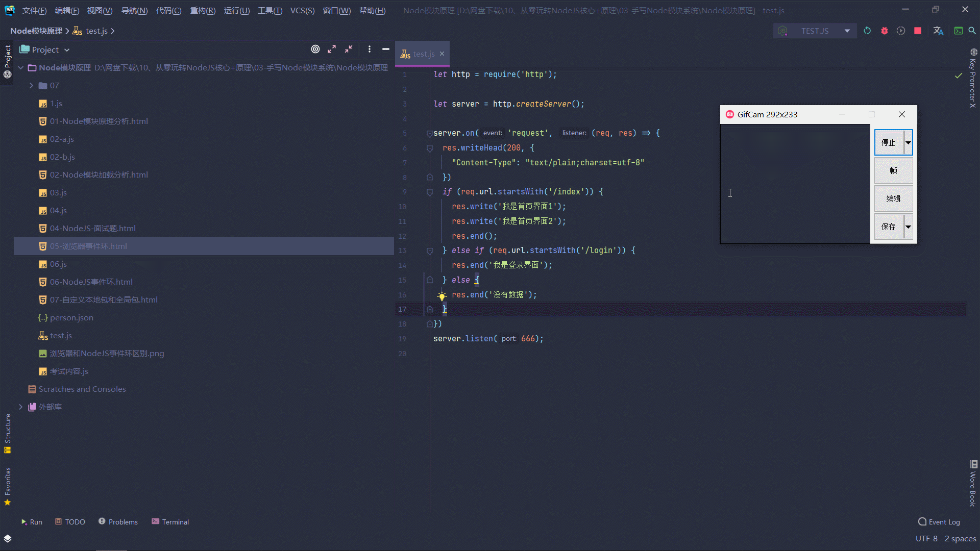Click the Search Everywhere magnifier

point(972,31)
